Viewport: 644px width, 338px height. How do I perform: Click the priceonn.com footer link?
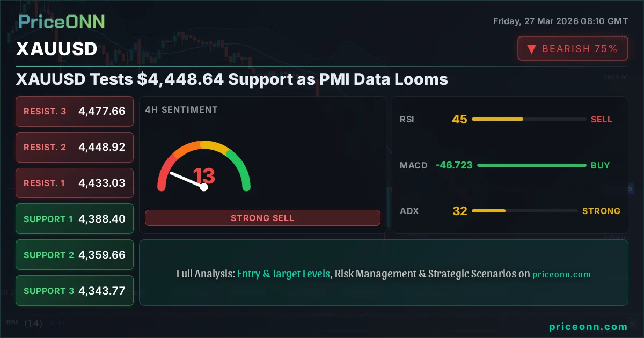[588, 326]
